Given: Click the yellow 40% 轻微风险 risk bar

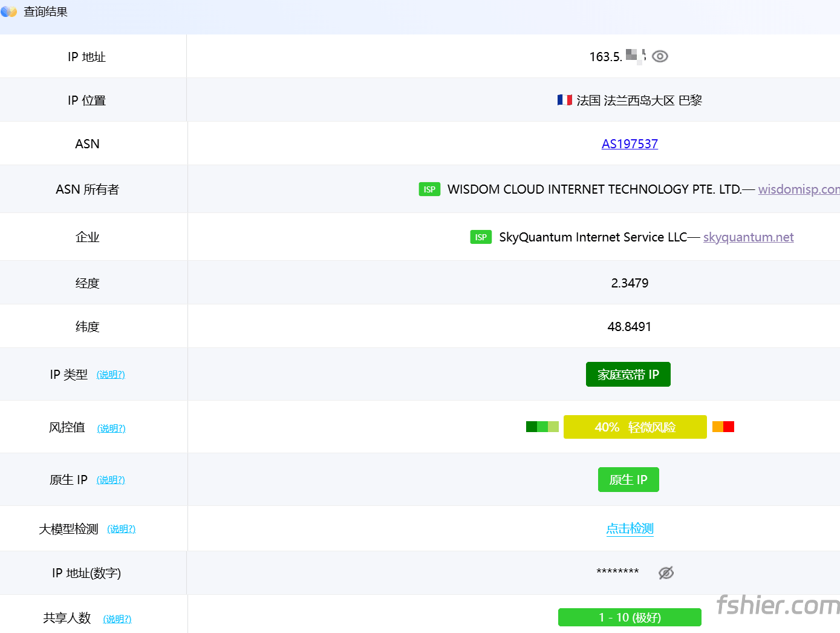Looking at the screenshot, I should click(635, 427).
